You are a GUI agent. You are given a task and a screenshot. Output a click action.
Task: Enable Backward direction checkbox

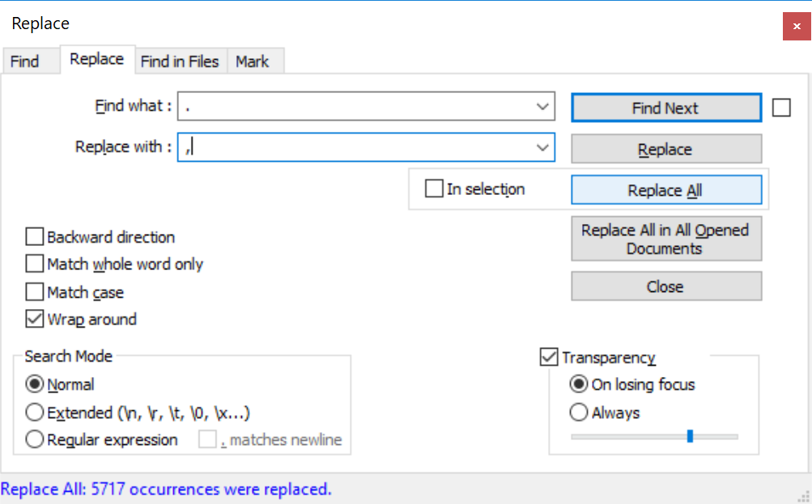(x=34, y=237)
